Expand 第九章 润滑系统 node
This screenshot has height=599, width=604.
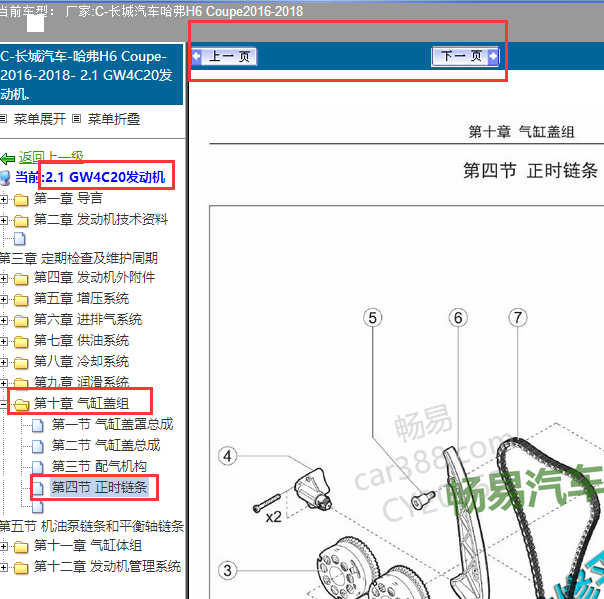pos(3,383)
